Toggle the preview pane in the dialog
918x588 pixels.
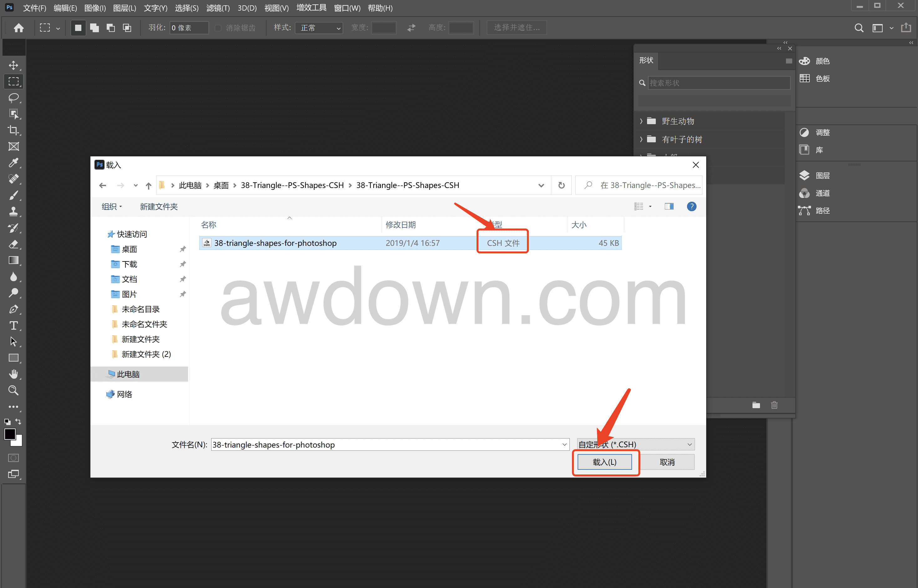pos(669,206)
